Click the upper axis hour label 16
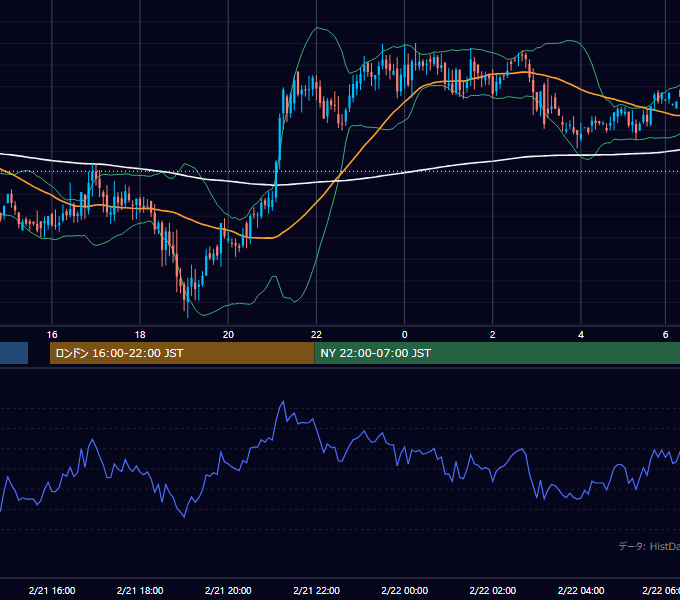 pyautogui.click(x=52, y=335)
